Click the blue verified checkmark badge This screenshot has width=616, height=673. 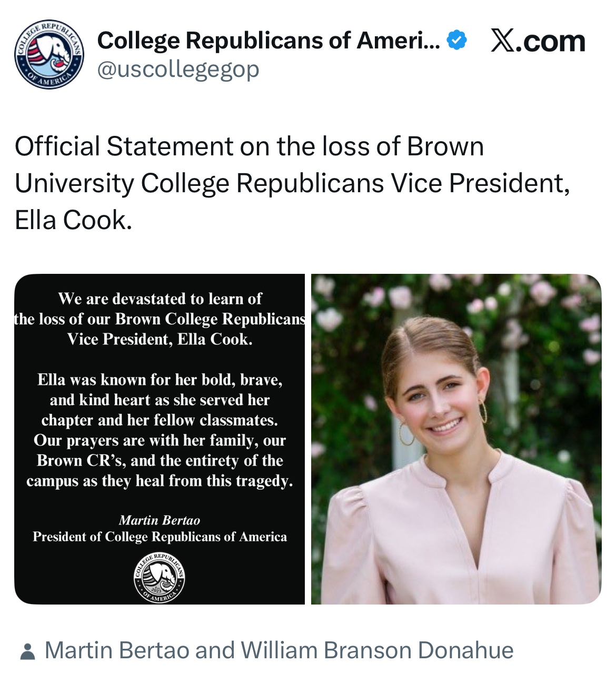(456, 41)
